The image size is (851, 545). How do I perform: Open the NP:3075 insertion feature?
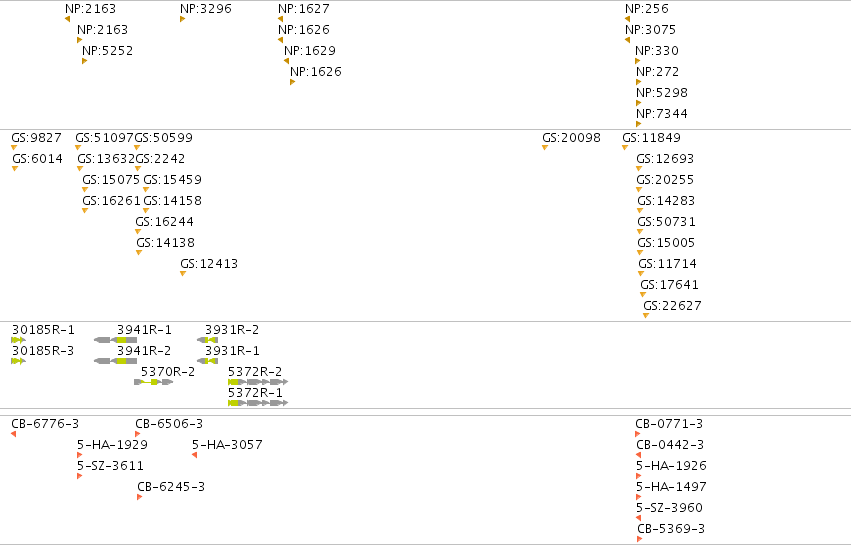[x=627, y=40]
